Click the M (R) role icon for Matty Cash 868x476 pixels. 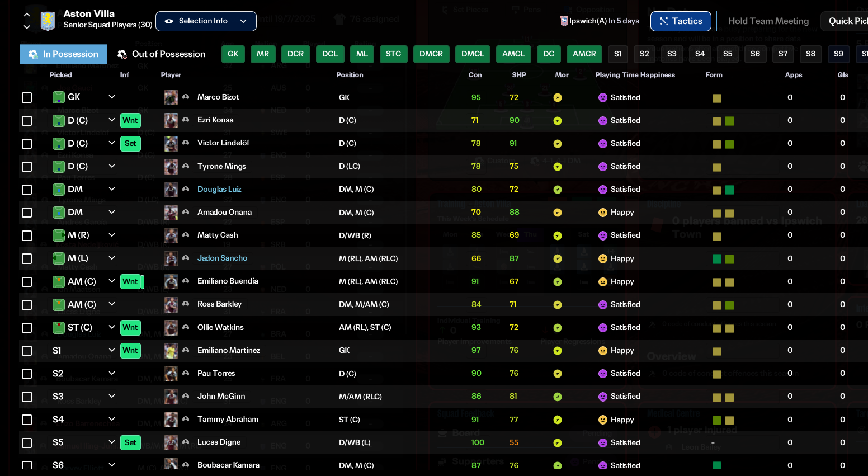(x=59, y=235)
